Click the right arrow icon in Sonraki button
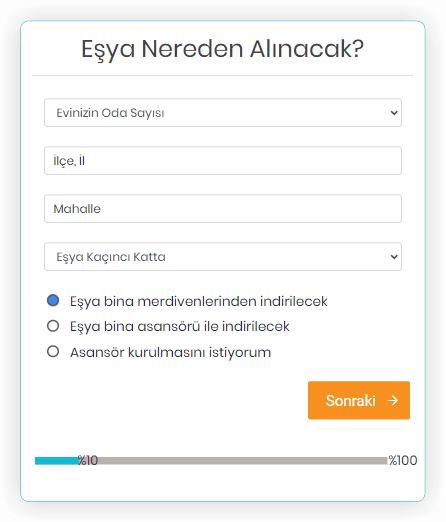The image size is (446, 522). pyautogui.click(x=393, y=400)
